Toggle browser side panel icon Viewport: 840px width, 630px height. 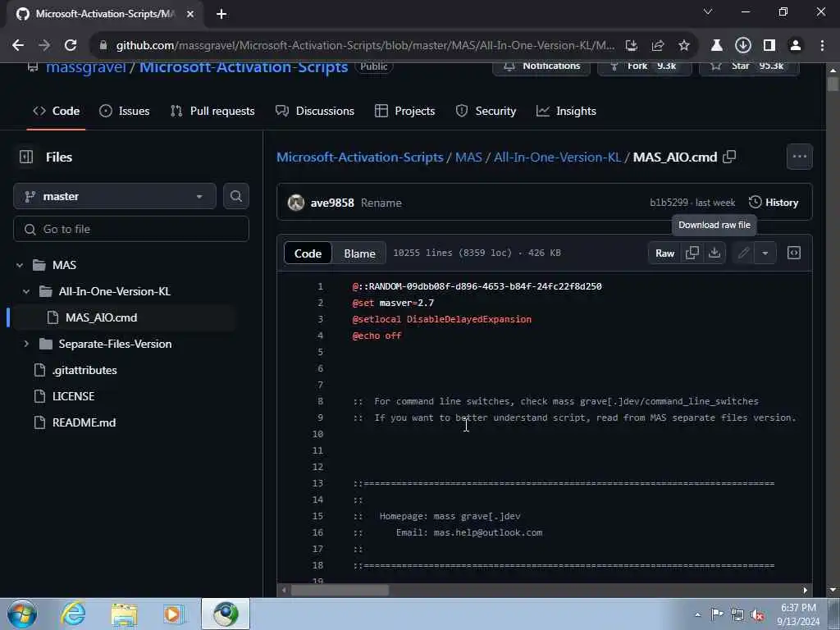769,45
